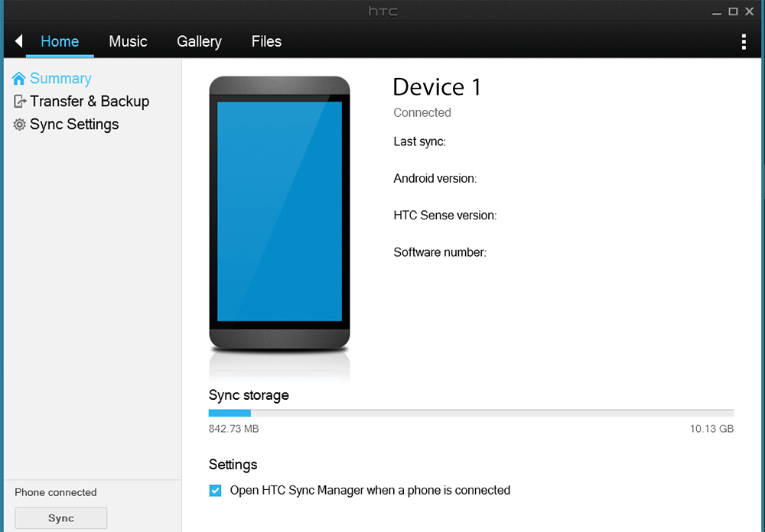
Task: Click the Connected status text
Action: [x=422, y=112]
